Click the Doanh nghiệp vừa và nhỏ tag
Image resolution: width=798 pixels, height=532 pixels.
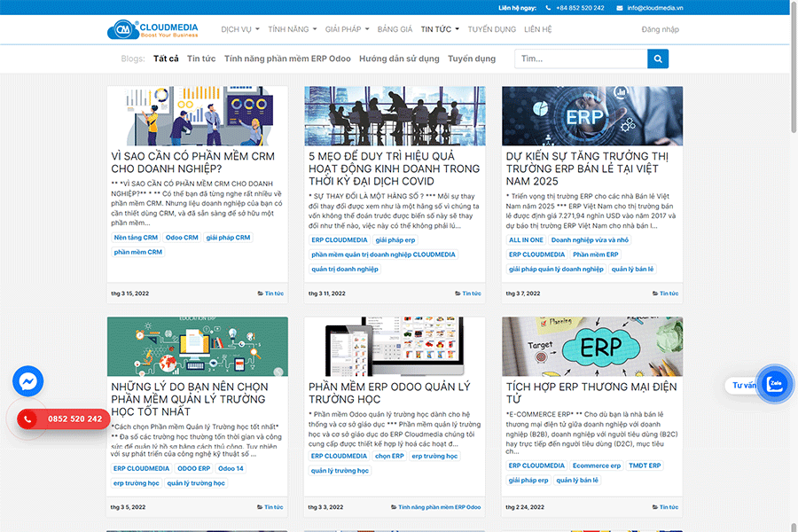[590, 240]
